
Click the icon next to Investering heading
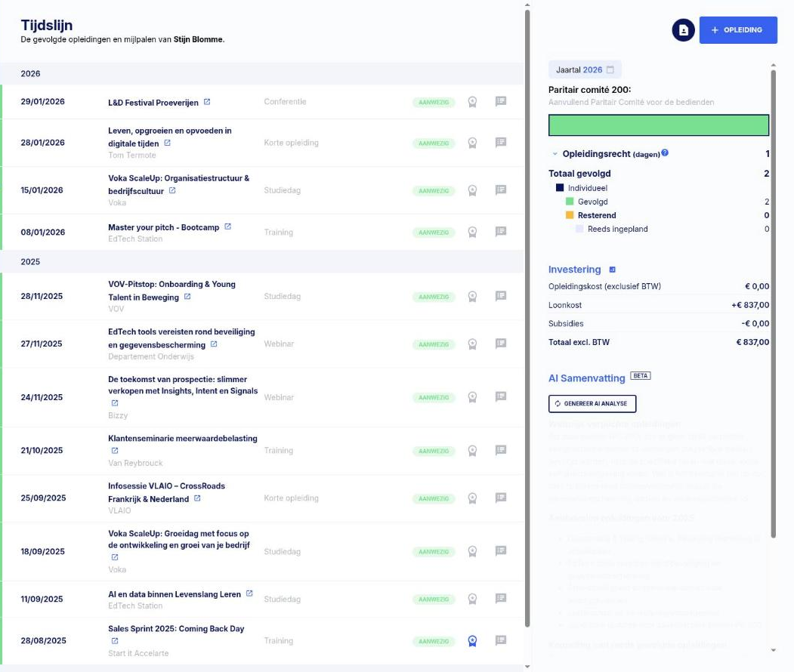click(x=612, y=270)
